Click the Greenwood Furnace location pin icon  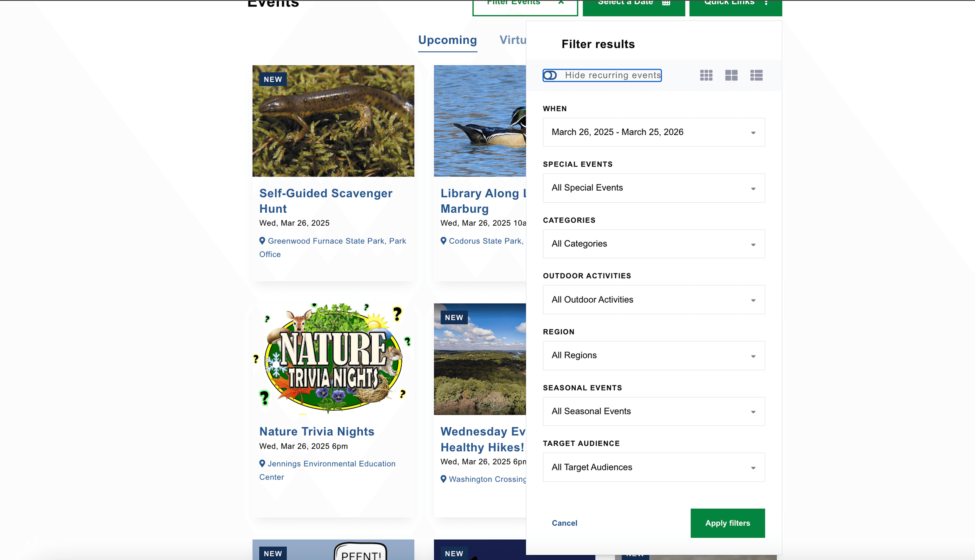click(262, 241)
